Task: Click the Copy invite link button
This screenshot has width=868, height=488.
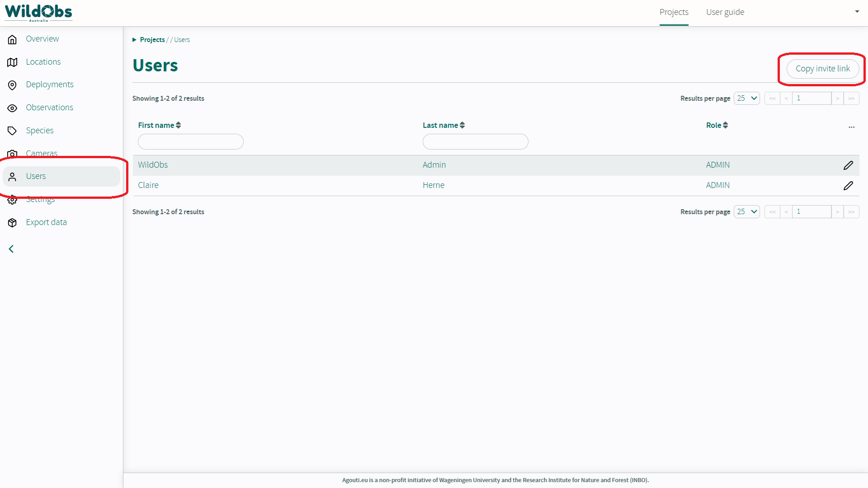Action: [823, 69]
